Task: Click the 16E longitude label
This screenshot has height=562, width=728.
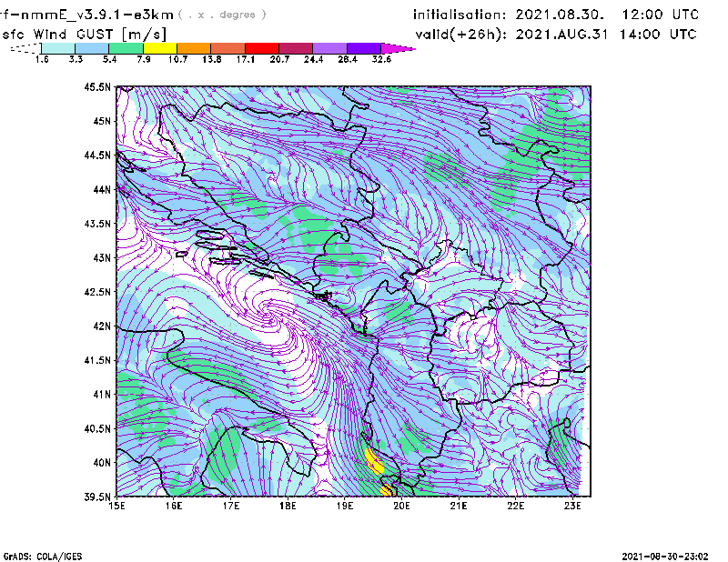Action: point(174,506)
